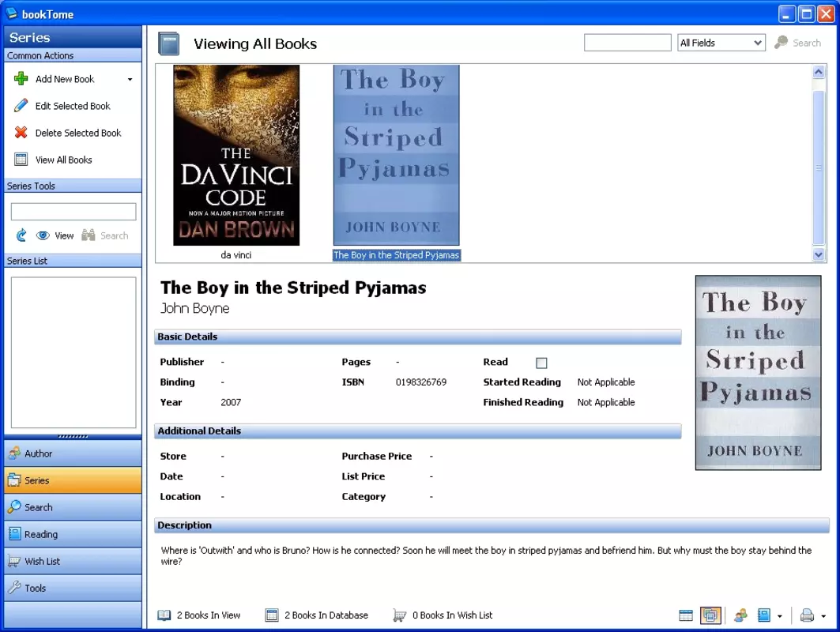This screenshot has width=840, height=632.
Task: Click the eye View toggle in Series Tools
Action: click(x=55, y=235)
